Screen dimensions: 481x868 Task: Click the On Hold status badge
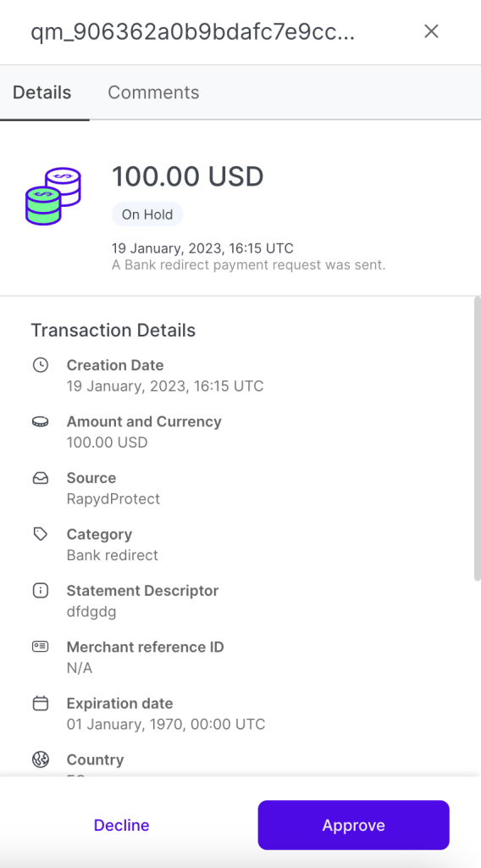[x=147, y=214]
